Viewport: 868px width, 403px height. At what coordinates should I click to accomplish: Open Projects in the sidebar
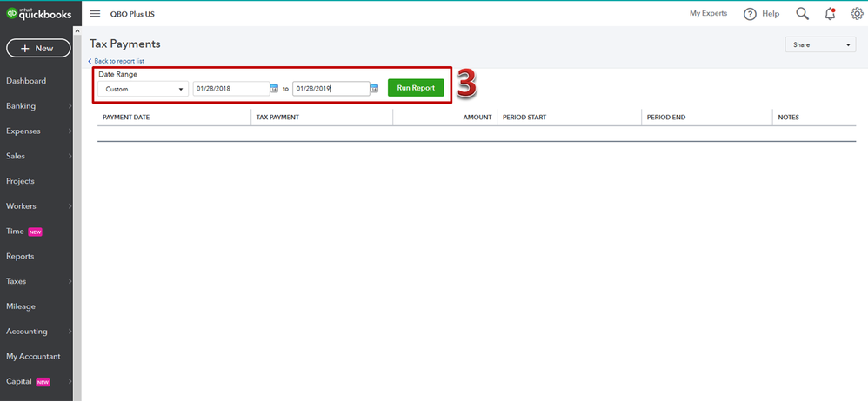pos(20,181)
